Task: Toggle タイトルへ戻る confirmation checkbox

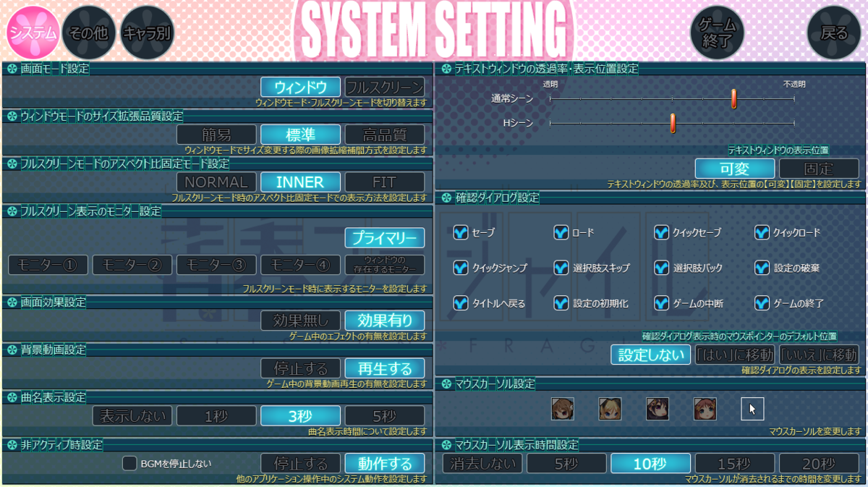Action: pos(461,303)
